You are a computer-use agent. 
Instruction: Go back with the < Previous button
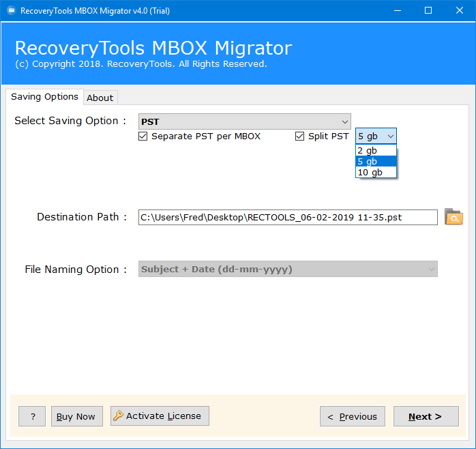click(353, 416)
